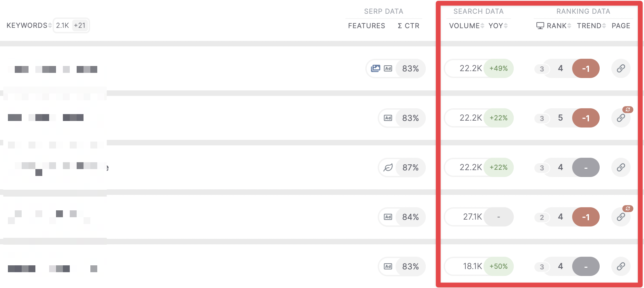Screen dimensions: 644x288
Task: Click the desktop monitor icon beside RANK
Action: coord(540,26)
